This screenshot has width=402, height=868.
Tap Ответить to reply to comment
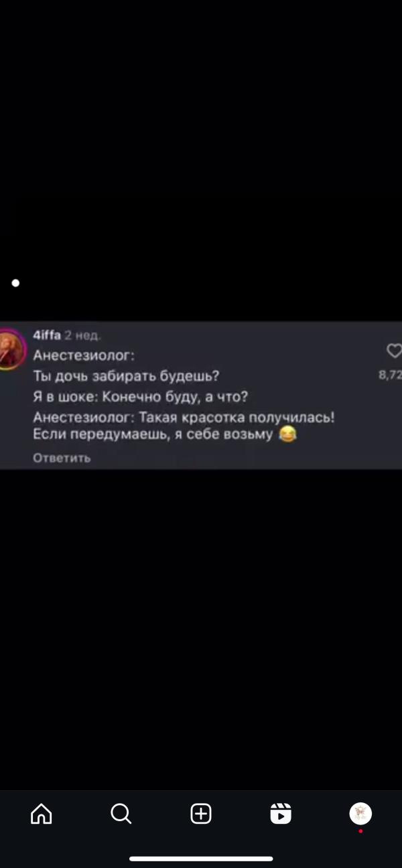tap(62, 458)
